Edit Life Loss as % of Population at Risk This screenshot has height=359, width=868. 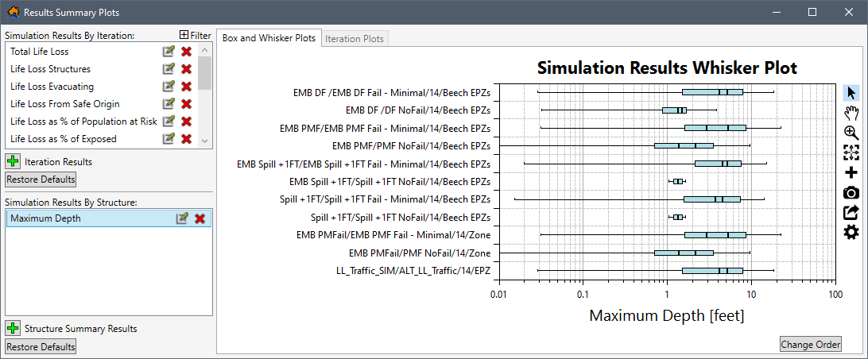(169, 122)
